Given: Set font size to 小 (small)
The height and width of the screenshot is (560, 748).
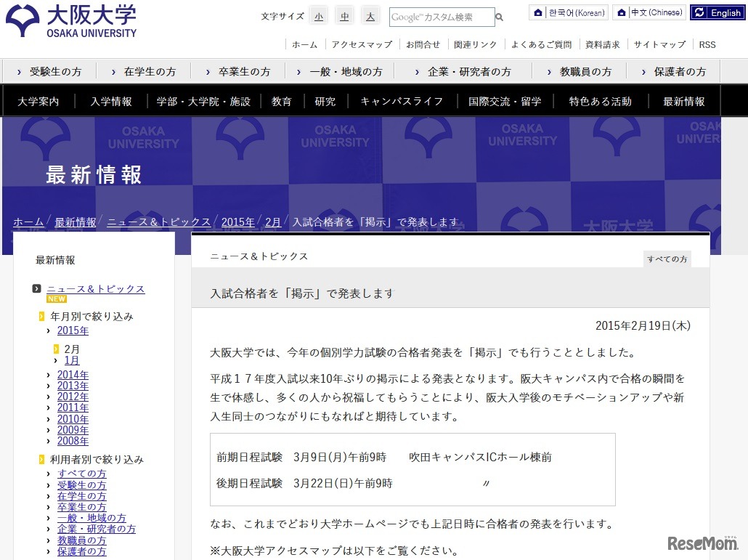Looking at the screenshot, I should [x=318, y=15].
